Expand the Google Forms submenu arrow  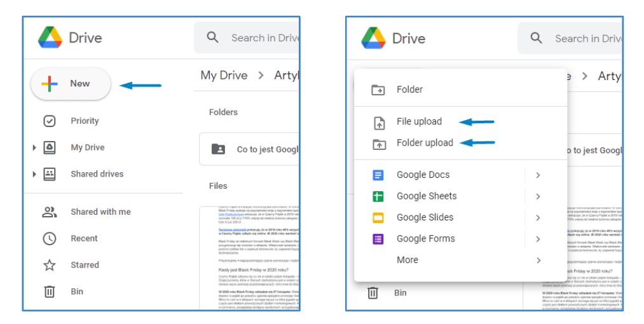(538, 239)
